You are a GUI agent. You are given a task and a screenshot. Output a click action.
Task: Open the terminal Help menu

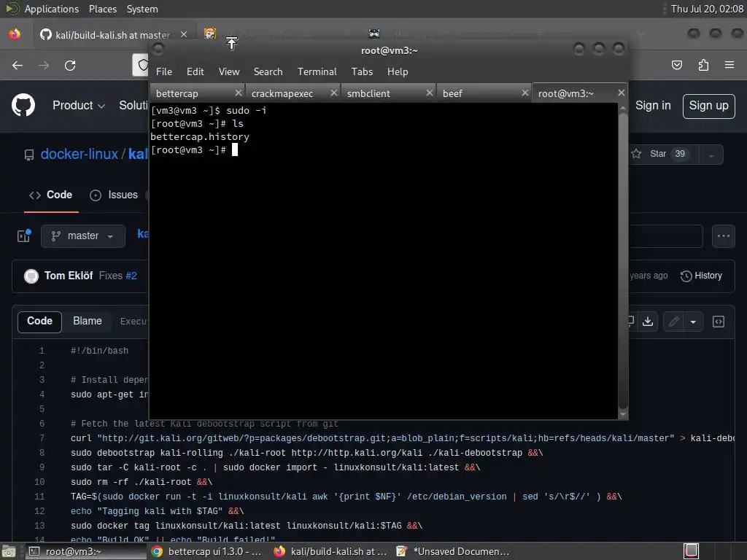click(398, 71)
